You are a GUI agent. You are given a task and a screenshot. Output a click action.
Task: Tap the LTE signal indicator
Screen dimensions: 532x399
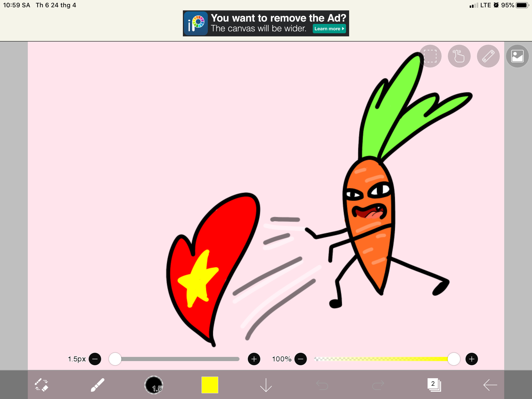pyautogui.click(x=485, y=5)
